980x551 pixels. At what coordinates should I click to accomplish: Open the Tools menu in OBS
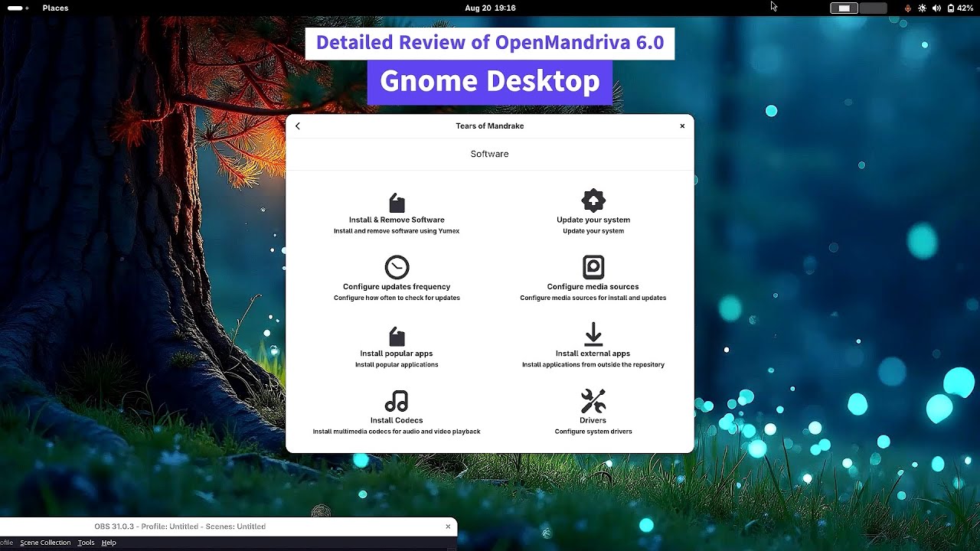tap(87, 543)
